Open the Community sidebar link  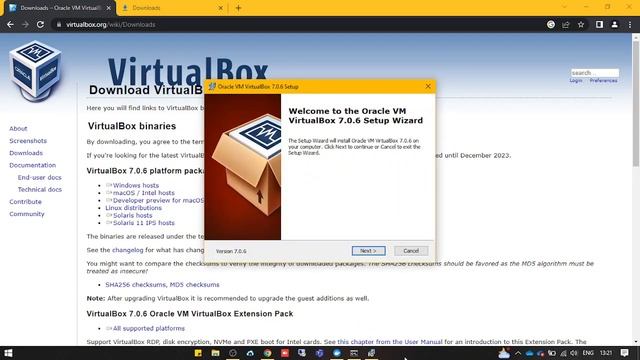(27, 214)
